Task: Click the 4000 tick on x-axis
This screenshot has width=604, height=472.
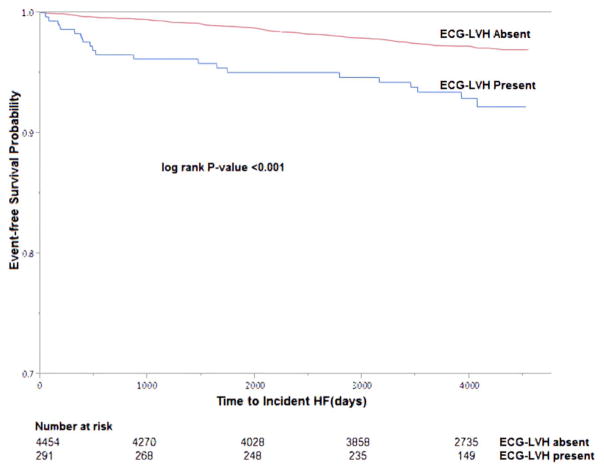Action: pos(469,384)
